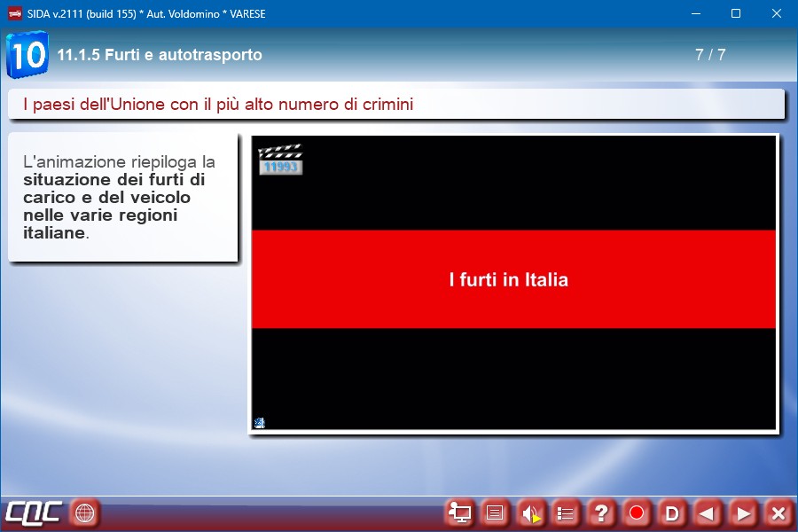
Task: Go to previous slide with left arrow
Action: [x=708, y=512]
